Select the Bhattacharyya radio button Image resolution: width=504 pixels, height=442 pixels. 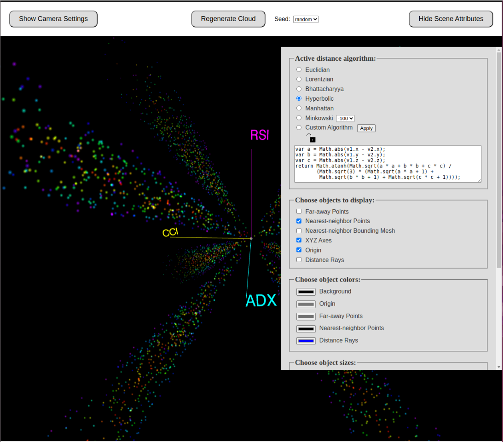[299, 89]
